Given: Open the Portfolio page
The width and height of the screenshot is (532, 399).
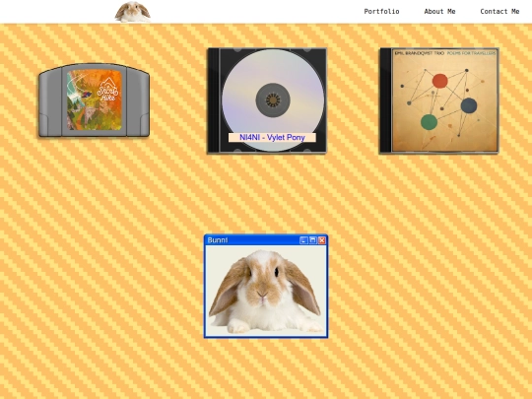Looking at the screenshot, I should (x=381, y=12).
